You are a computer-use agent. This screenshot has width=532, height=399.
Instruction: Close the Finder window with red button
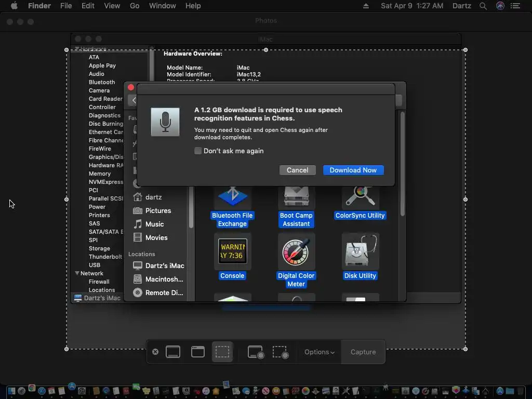(x=131, y=87)
